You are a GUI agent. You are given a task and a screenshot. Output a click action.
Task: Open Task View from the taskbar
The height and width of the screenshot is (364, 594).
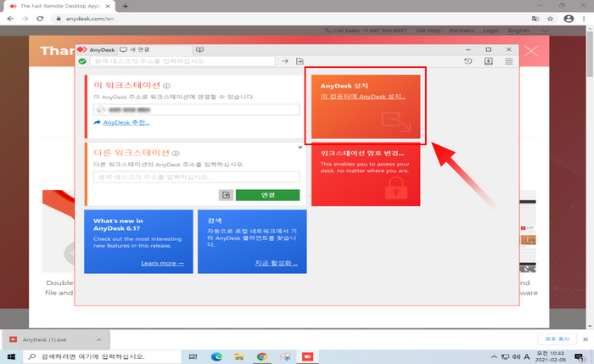click(193, 356)
